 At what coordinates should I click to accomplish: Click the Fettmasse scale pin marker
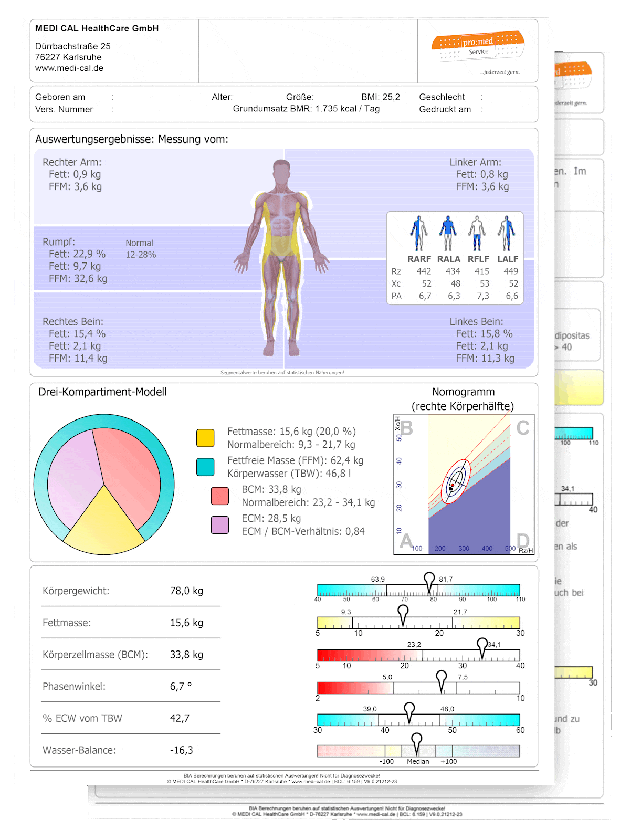pyautogui.click(x=403, y=613)
